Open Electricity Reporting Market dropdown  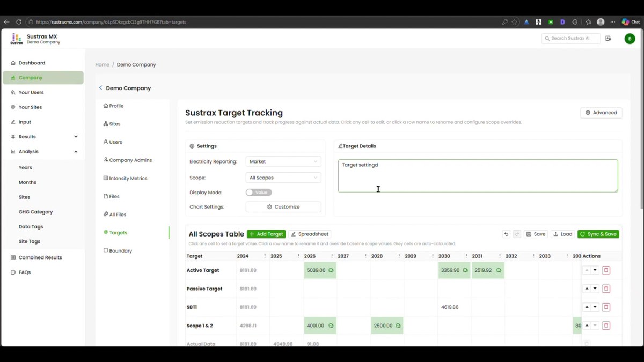tap(283, 161)
